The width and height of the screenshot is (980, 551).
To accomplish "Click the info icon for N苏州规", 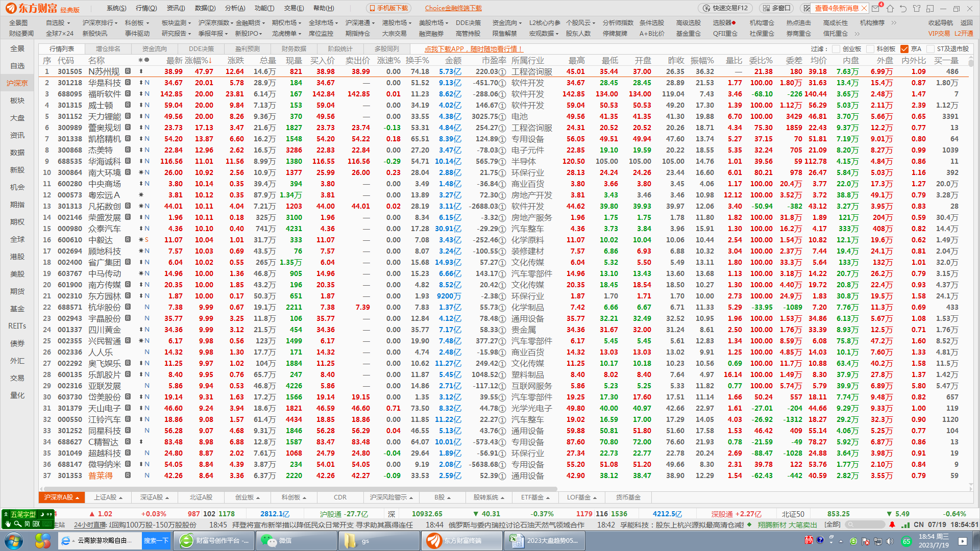I will click(128, 71).
